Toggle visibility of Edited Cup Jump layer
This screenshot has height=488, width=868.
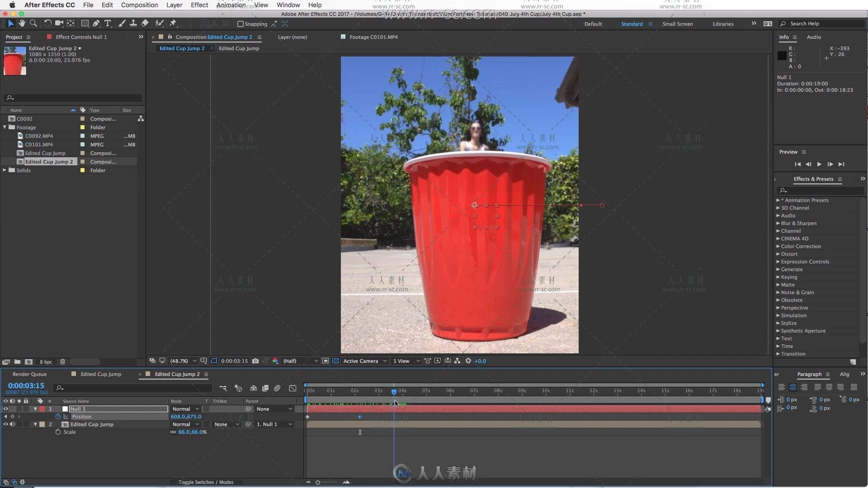5,424
